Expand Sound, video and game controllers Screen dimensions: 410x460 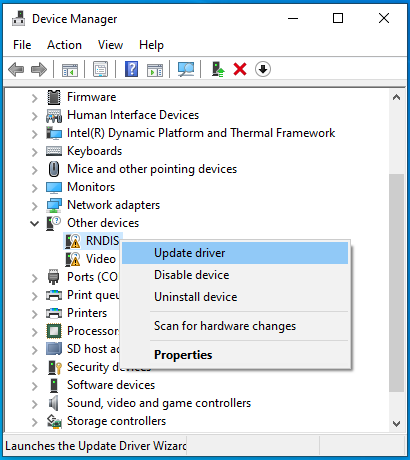pos(34,404)
